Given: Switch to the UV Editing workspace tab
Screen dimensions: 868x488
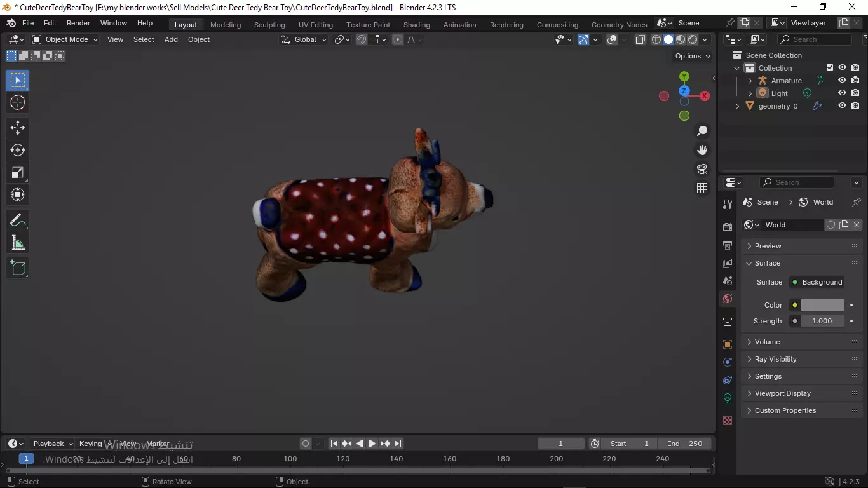Looking at the screenshot, I should coord(316,25).
